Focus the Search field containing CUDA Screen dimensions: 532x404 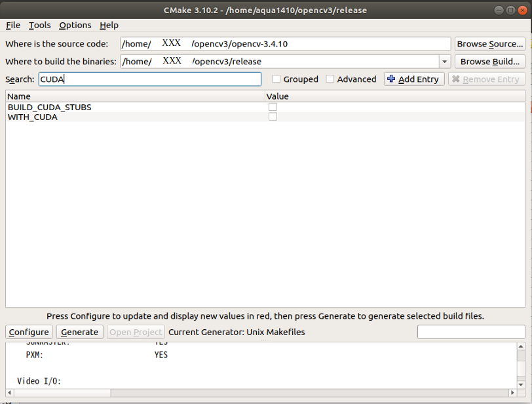(149, 79)
